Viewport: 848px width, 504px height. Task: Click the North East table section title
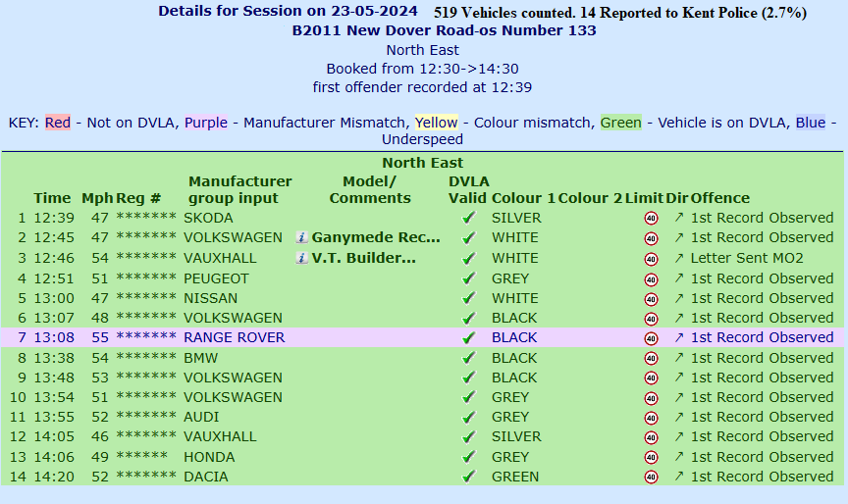(422, 163)
